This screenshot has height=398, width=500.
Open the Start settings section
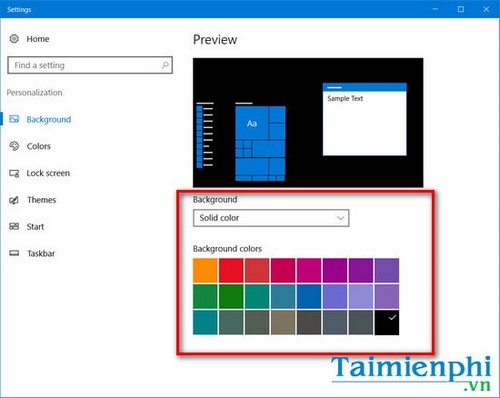35,227
